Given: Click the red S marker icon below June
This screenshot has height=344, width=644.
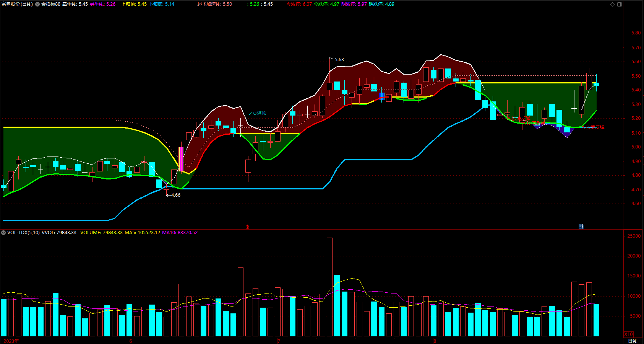Looking at the screenshot, I should click(248, 227).
